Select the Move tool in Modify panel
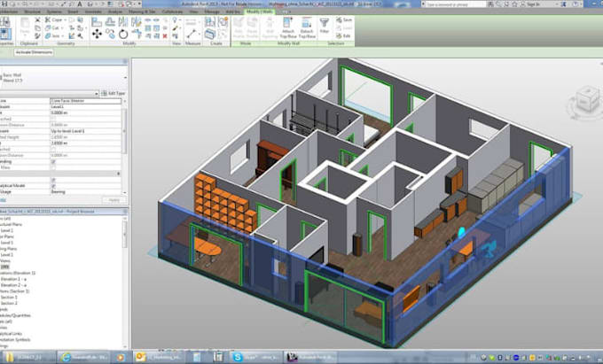The image size is (603, 364). (97, 35)
